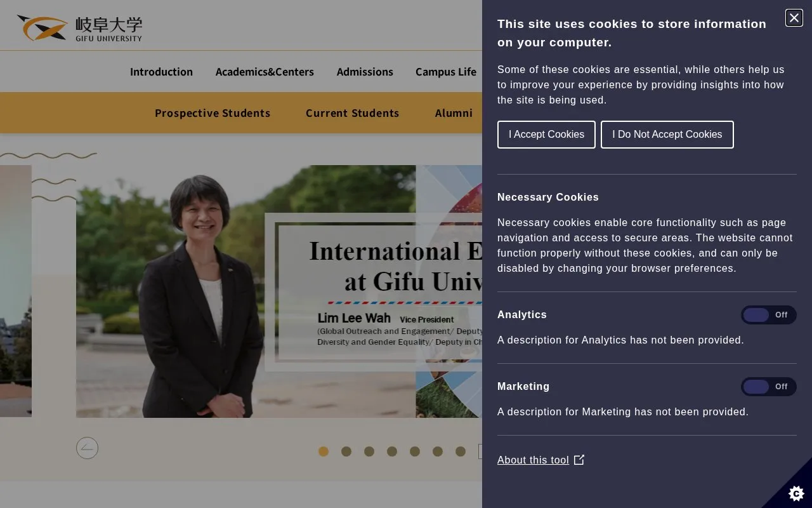Click the cookie gear icon in the corner

[796, 493]
